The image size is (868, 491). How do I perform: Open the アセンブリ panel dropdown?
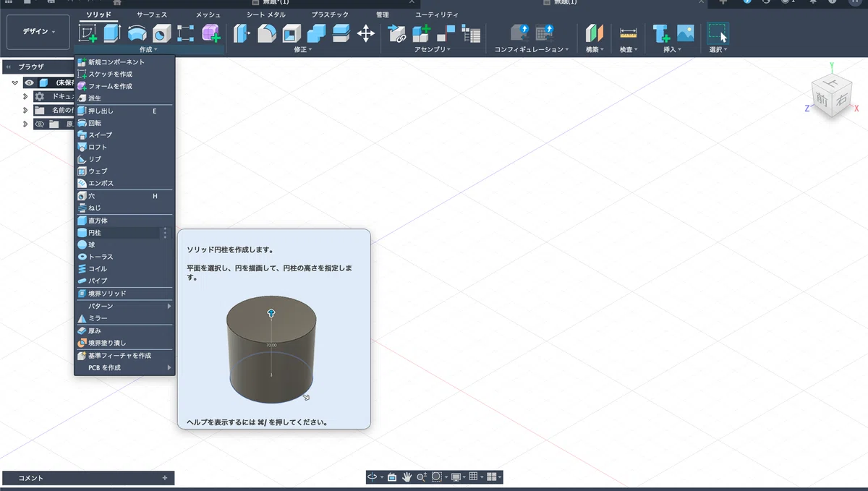433,49
